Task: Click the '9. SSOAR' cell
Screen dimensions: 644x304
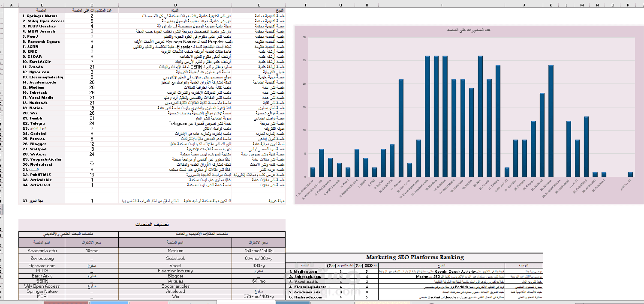Action: (x=42, y=57)
